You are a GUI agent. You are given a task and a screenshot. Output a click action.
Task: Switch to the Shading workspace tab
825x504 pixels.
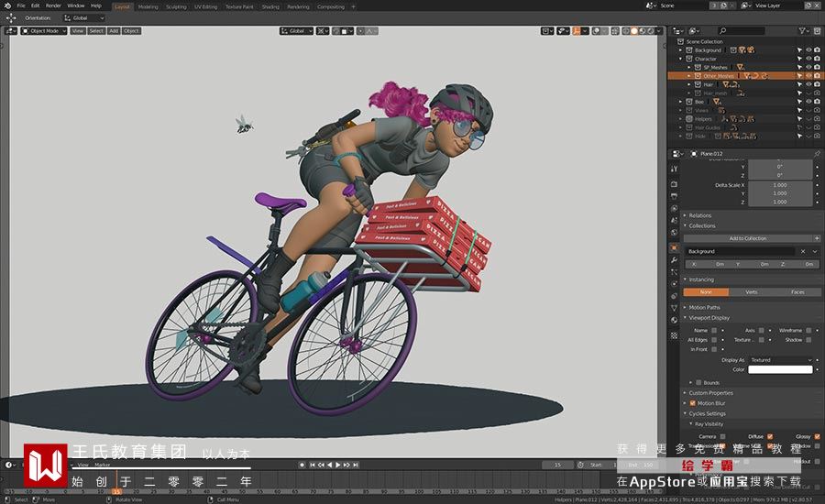[x=270, y=6]
